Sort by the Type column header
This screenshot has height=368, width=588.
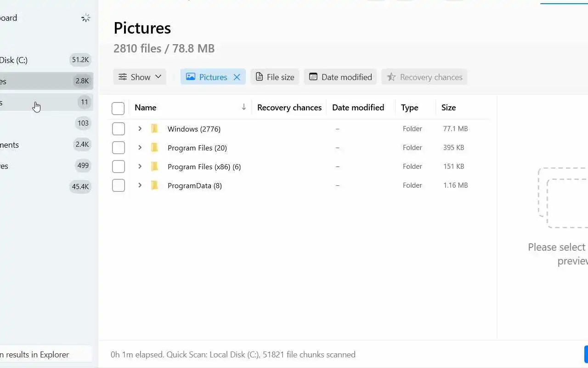(x=409, y=108)
